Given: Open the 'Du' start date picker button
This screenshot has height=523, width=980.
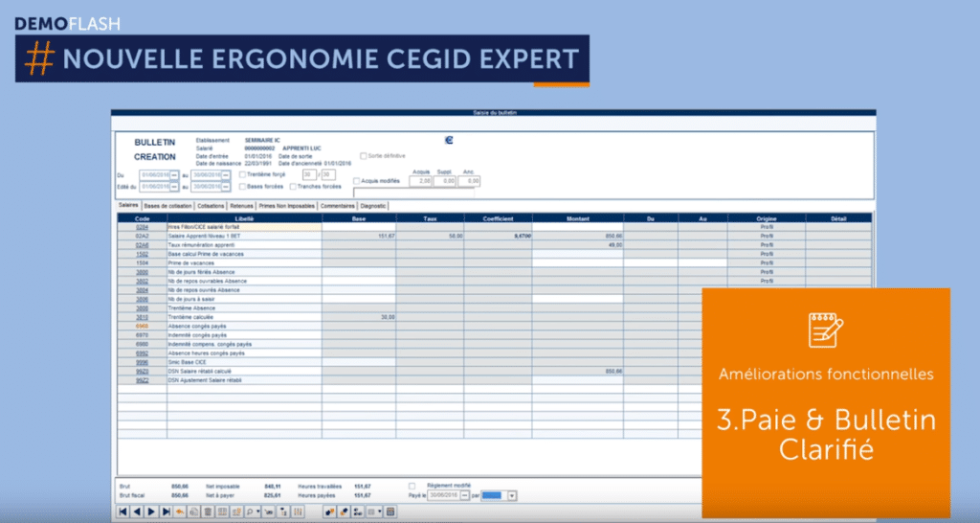Looking at the screenshot, I should pyautogui.click(x=174, y=174).
